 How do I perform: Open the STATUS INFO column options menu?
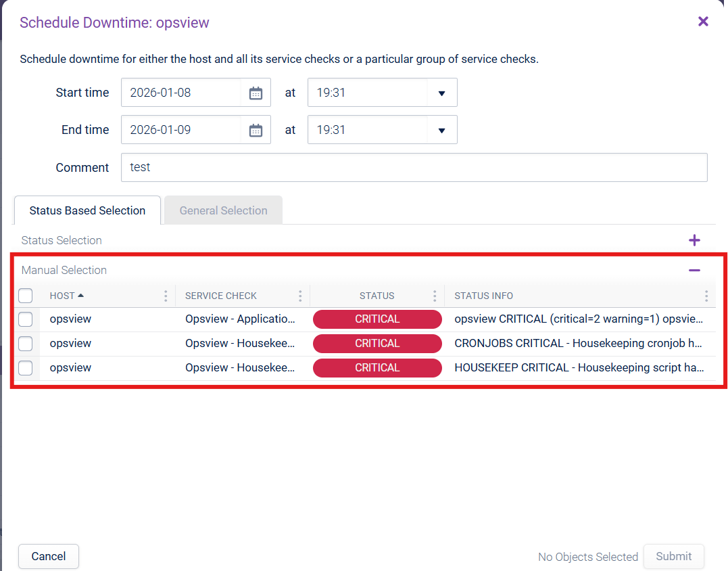click(706, 296)
